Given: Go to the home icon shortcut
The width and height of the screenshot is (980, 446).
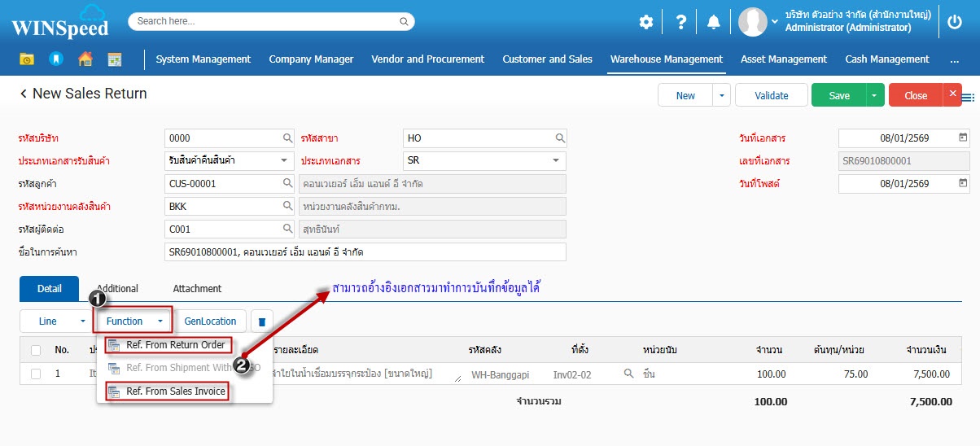Looking at the screenshot, I should tap(85, 59).
